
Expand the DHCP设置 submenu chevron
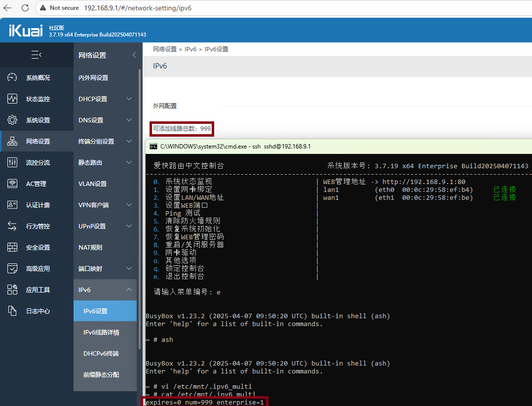pos(129,99)
